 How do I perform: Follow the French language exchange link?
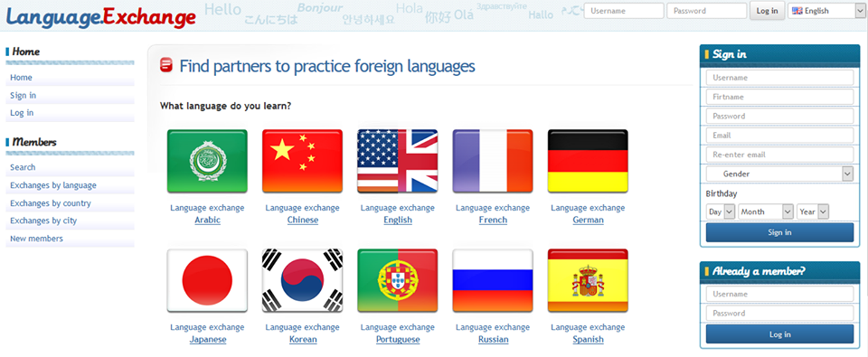pyautogui.click(x=493, y=220)
